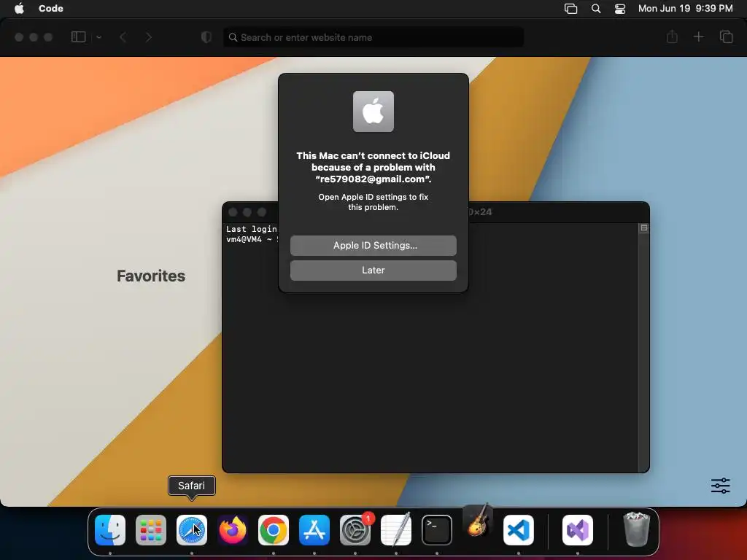Open GarageBand from the Dock
Image resolution: width=747 pixels, height=560 pixels.
(478, 520)
